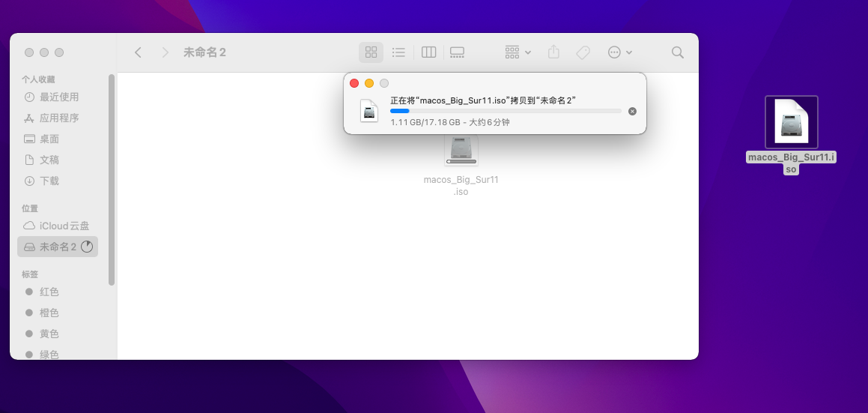Go forward with the right chevron button
This screenshot has height=413, width=868.
coord(165,52)
